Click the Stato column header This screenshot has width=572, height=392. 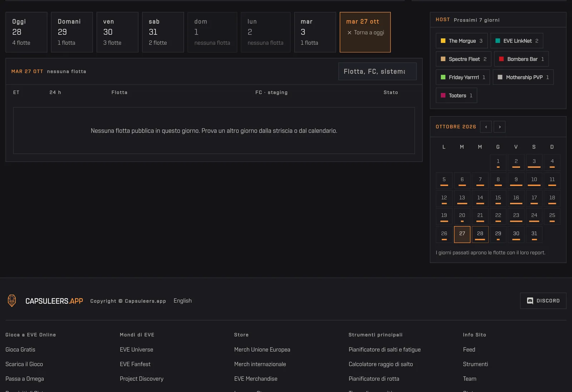391,92
